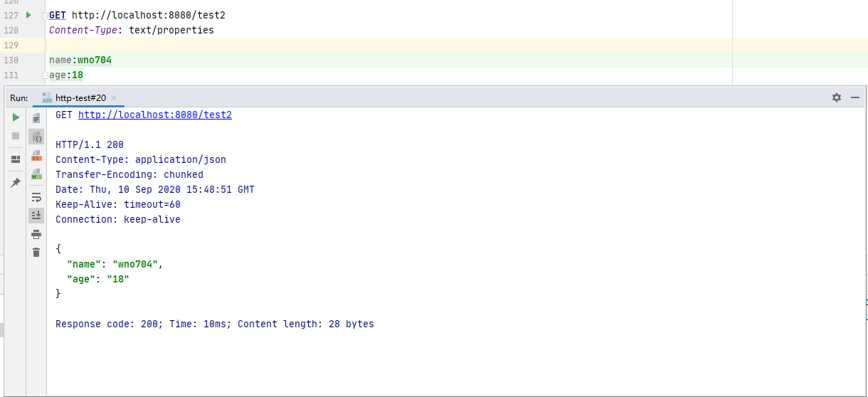Click the gray stop button in Run panel
Viewport: 868px width, 397px height.
(16, 135)
